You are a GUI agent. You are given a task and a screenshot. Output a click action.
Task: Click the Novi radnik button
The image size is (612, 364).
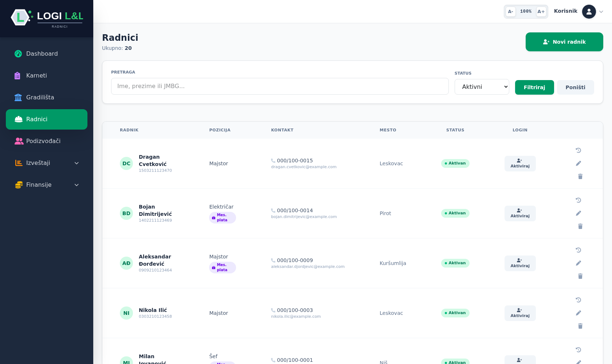pos(564,42)
